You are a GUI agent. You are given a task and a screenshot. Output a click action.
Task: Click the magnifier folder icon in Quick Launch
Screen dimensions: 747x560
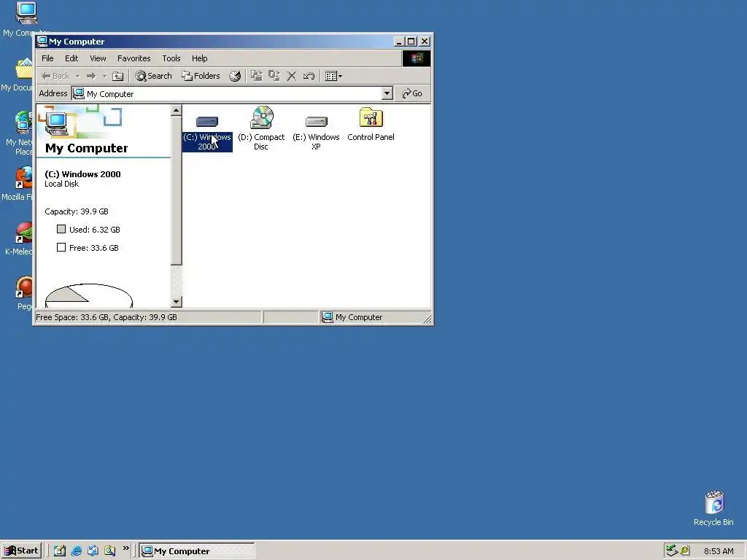(109, 551)
